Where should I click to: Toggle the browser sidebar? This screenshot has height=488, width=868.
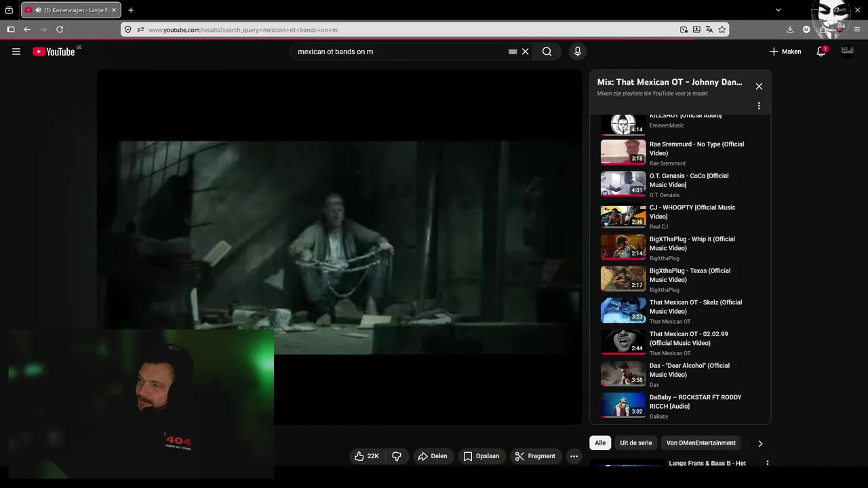(10, 30)
